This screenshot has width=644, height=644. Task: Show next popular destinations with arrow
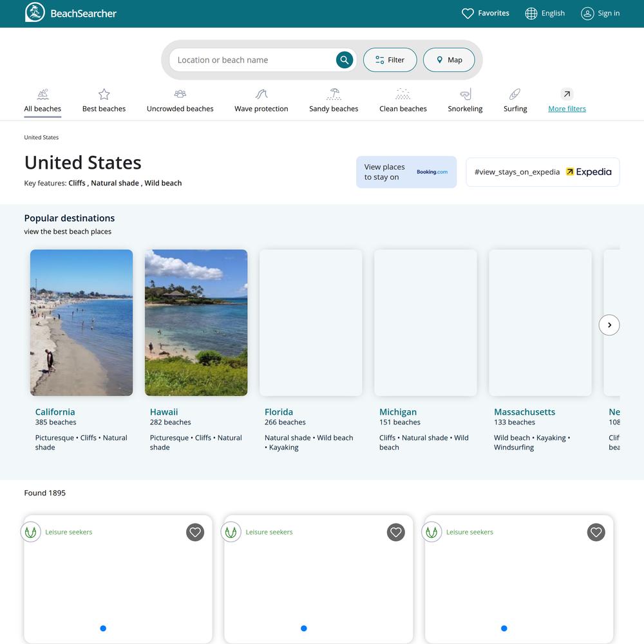[x=609, y=325]
